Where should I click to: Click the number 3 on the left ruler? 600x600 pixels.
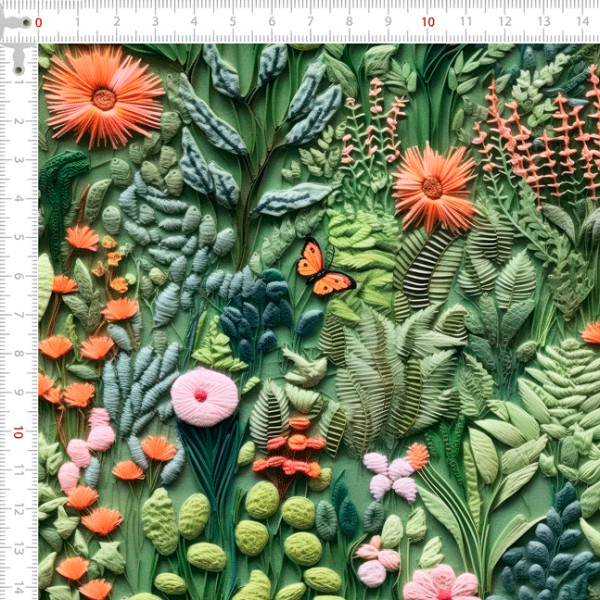[x=19, y=160]
